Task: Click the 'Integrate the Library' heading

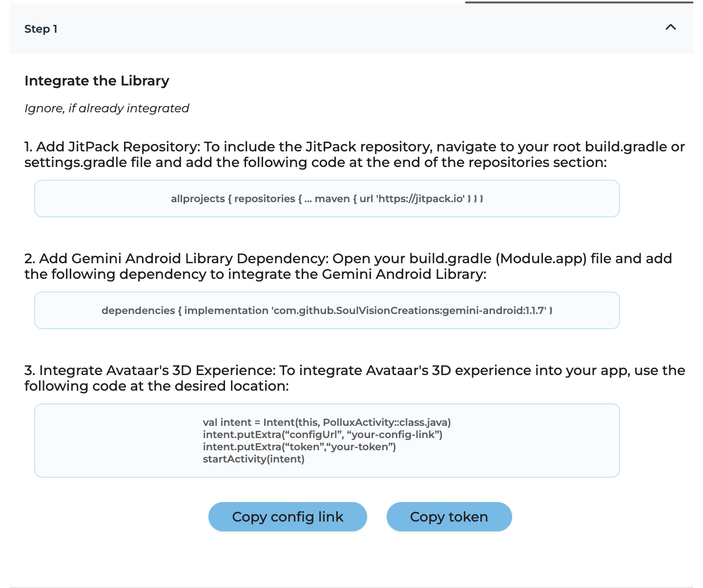Action: [97, 81]
